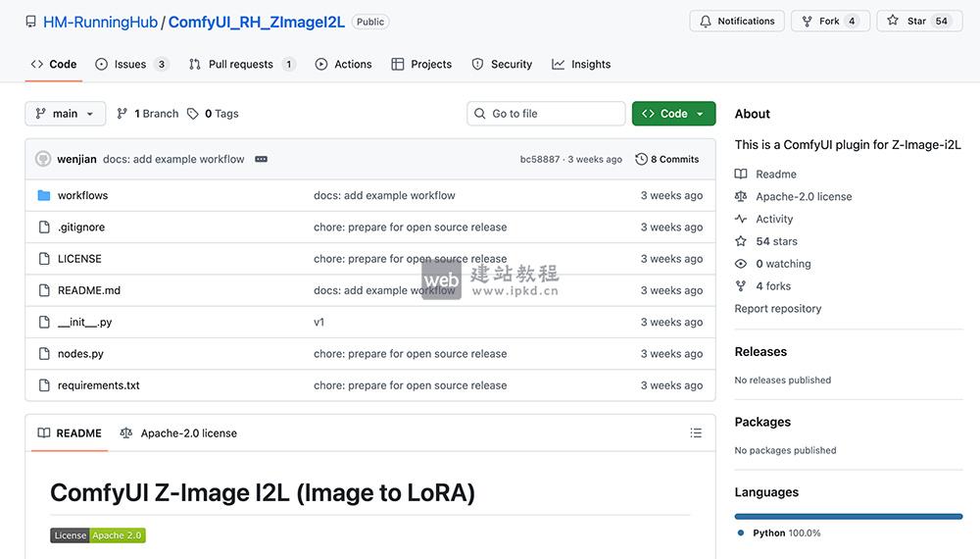The width and height of the screenshot is (980, 559).
Task: Open commit message in the .gitignore row
Action: coord(410,227)
